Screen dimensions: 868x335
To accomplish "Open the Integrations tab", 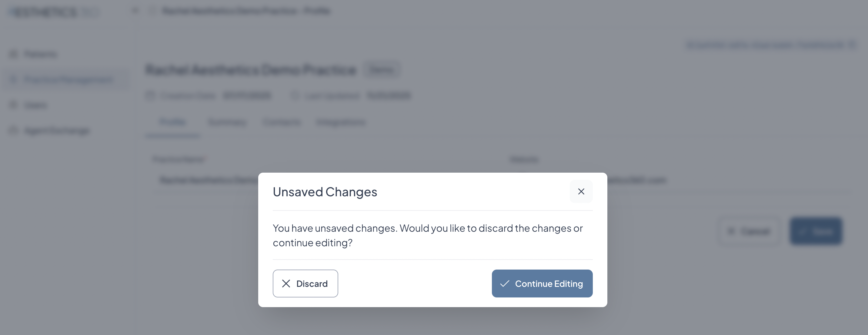I will click(x=341, y=122).
